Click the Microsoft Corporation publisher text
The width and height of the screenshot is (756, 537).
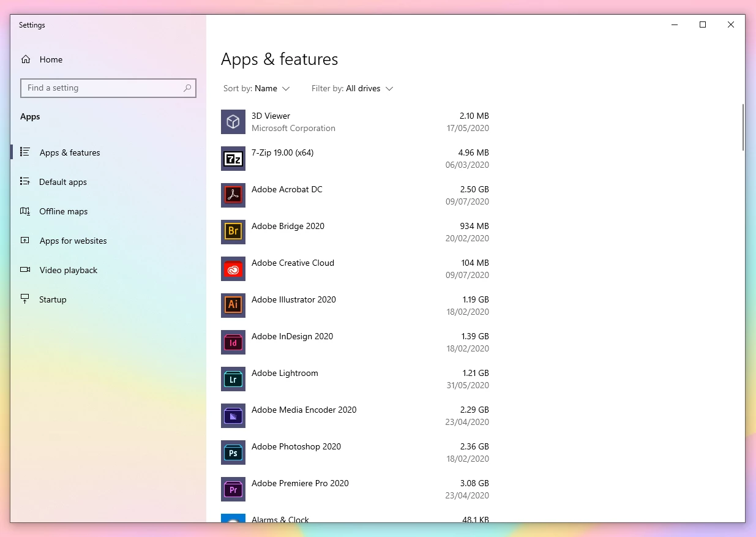[293, 128]
